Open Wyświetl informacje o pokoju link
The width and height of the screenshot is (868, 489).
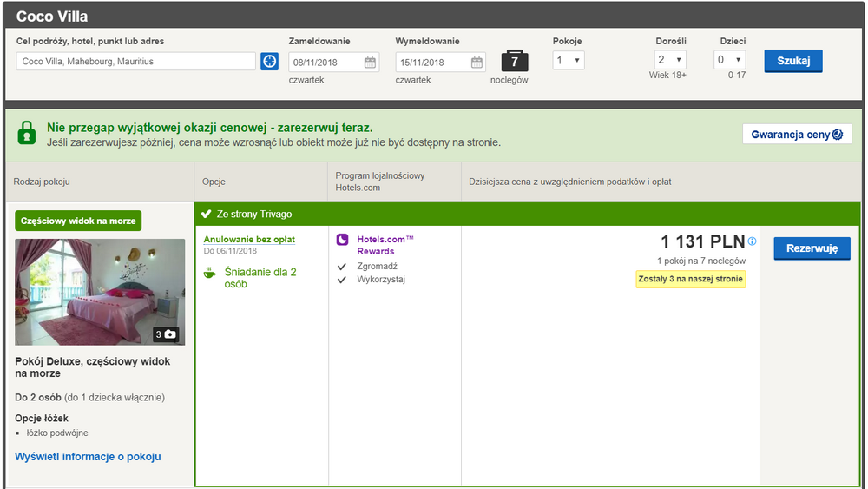[88, 457]
